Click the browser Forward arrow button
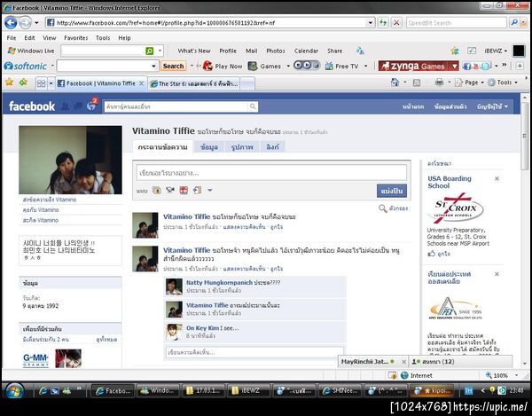 pyautogui.click(x=25, y=23)
